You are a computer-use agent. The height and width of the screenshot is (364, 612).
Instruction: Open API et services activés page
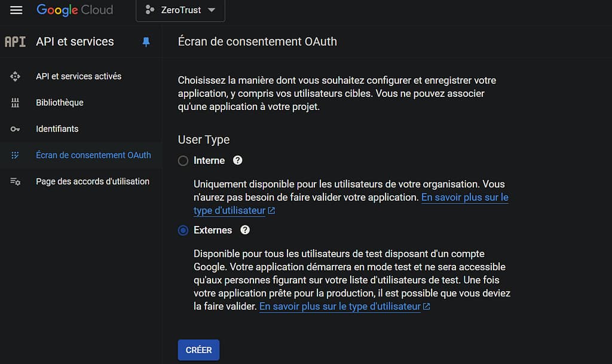[x=78, y=77]
